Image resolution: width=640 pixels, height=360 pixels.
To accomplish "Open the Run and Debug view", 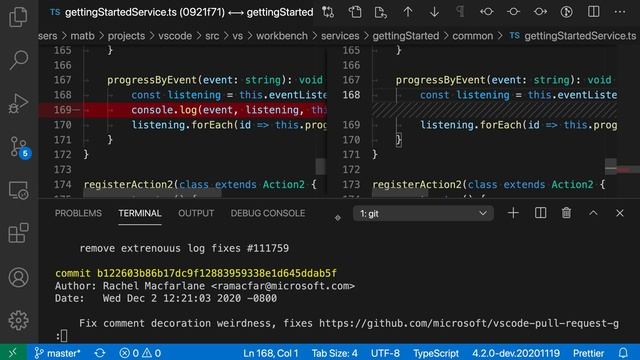I will pyautogui.click(x=18, y=104).
